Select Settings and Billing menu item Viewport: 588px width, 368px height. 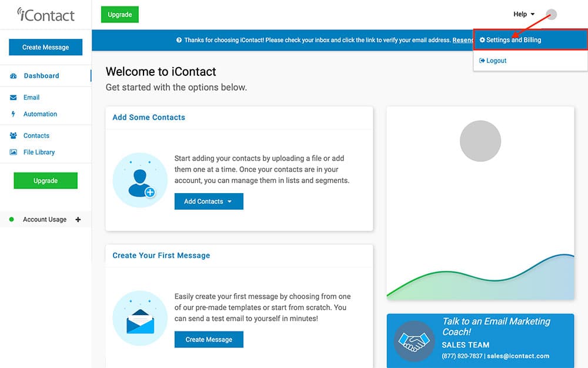[x=513, y=40]
